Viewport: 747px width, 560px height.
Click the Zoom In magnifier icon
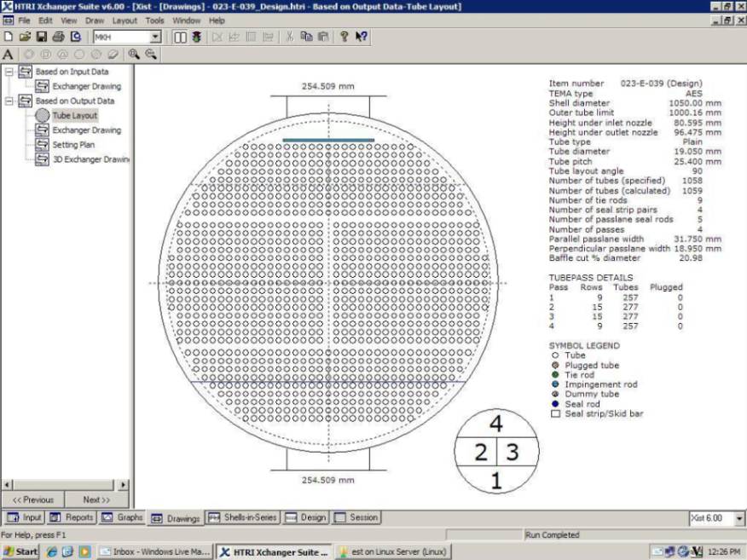point(134,54)
